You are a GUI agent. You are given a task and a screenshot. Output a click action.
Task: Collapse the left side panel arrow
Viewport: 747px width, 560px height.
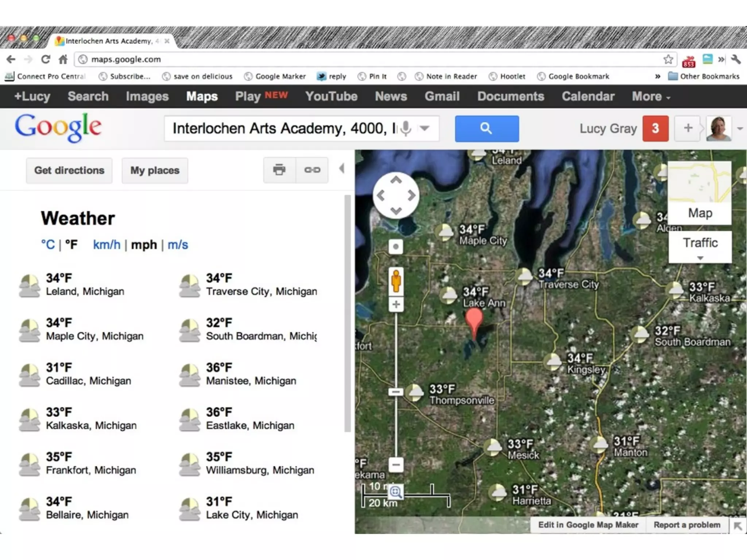342,168
